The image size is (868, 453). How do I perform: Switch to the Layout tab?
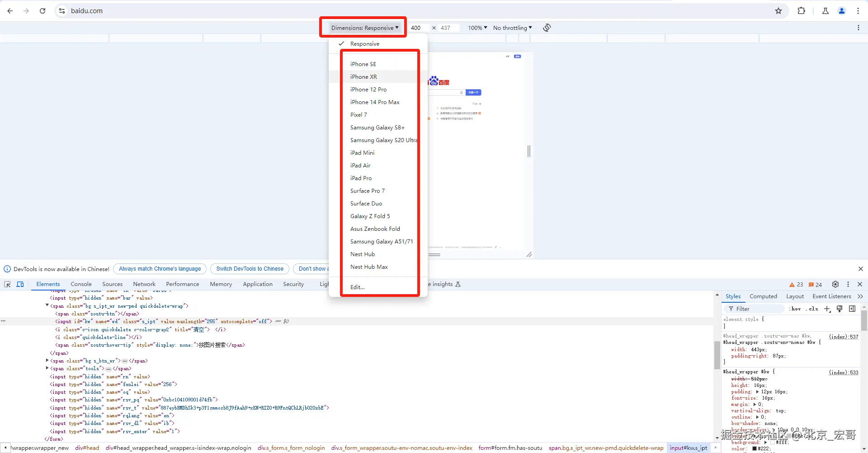795,296
